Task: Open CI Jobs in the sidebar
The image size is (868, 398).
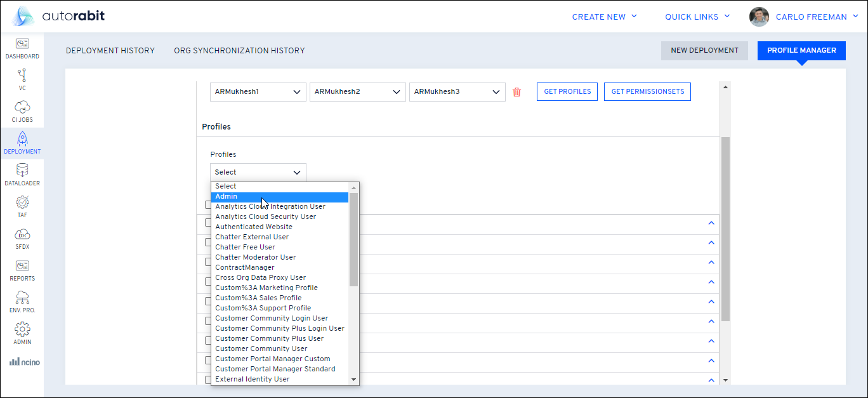Action: [22, 112]
